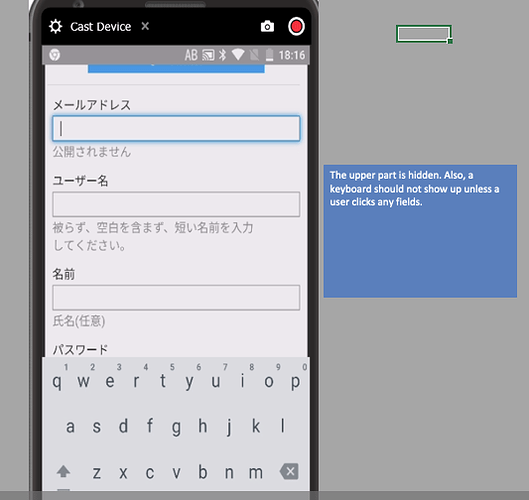Tap the m key on keyboard

coord(256,472)
